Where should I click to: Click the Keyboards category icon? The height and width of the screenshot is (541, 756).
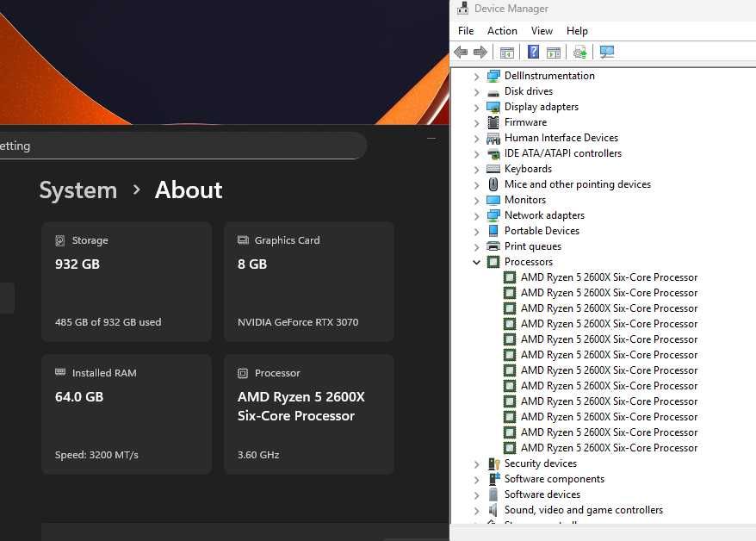point(493,169)
